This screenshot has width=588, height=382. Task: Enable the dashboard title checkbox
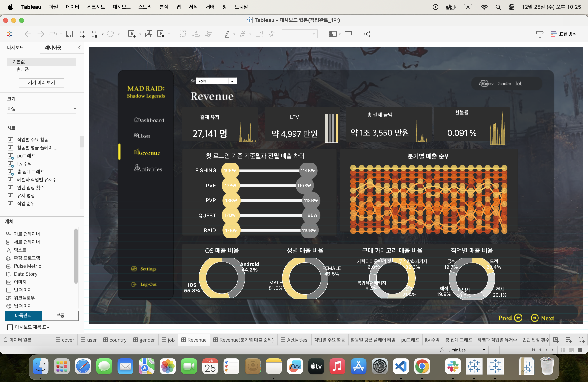(10, 327)
